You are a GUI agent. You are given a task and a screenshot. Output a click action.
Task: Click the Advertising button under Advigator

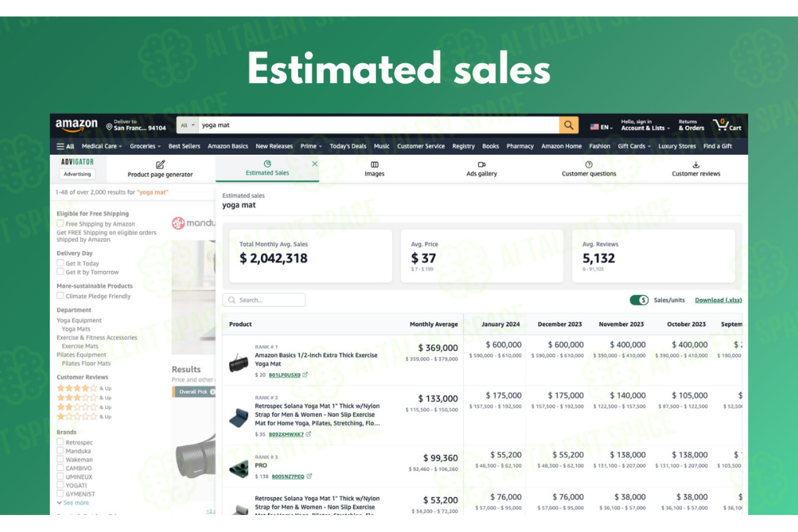tap(77, 174)
